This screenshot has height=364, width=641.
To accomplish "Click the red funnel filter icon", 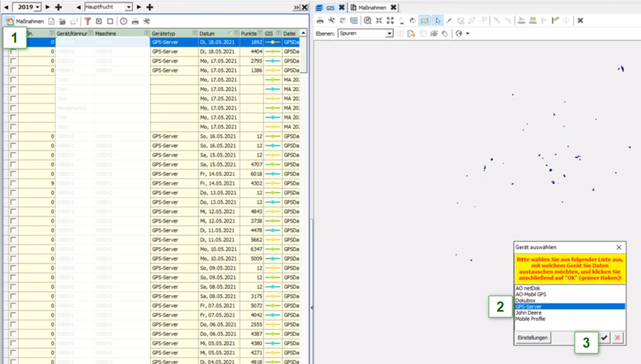I will [x=88, y=21].
